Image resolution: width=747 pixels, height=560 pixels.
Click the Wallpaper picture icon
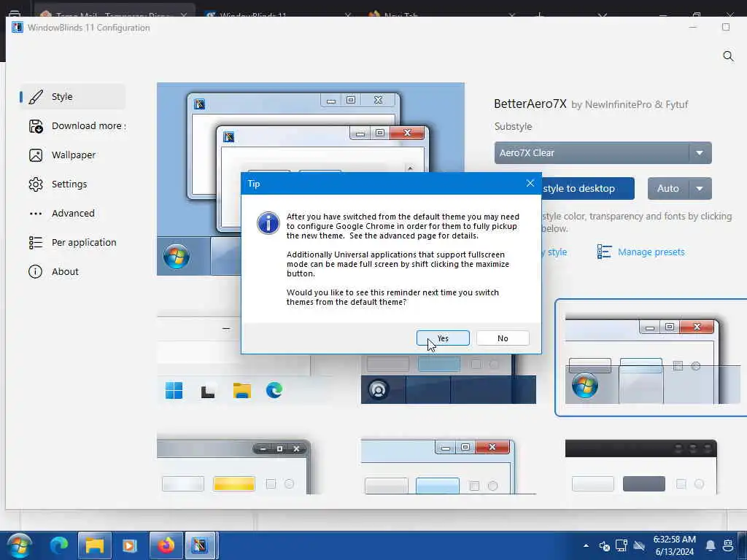pyautogui.click(x=36, y=155)
